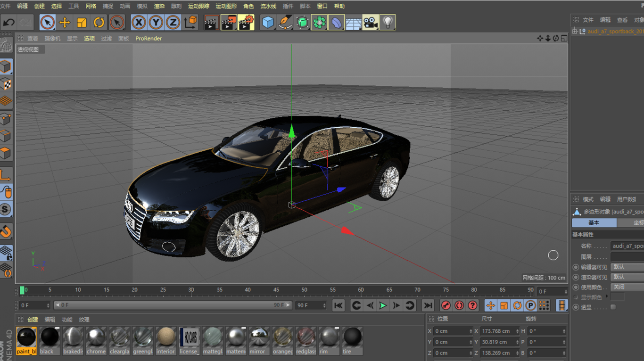Click the 编辑器可见 animation radio circle
644x361 pixels.
pos(576,267)
